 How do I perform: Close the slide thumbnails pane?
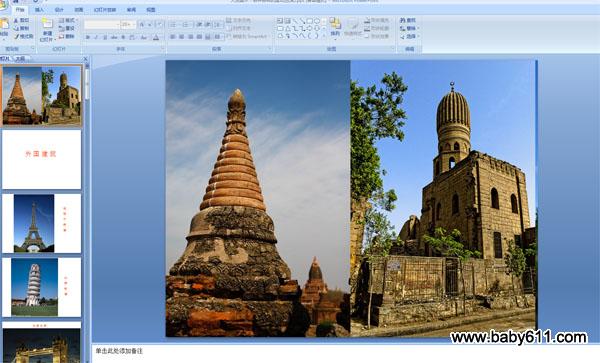click(85, 59)
